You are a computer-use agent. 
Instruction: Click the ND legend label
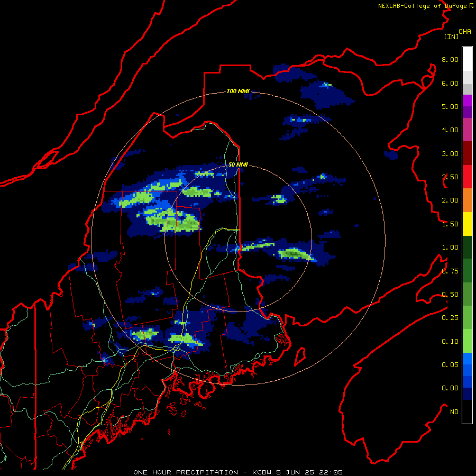454,412
